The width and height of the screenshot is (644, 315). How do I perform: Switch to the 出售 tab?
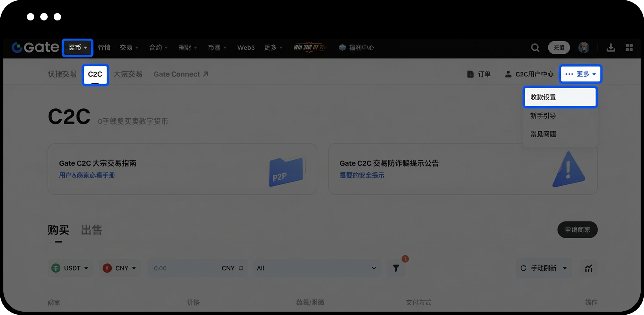(92, 230)
